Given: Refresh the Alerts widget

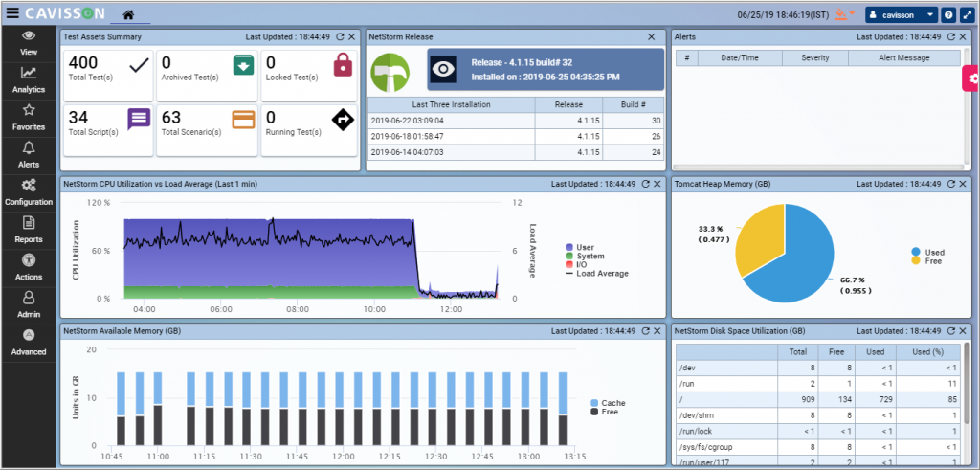Looking at the screenshot, I should (x=950, y=37).
